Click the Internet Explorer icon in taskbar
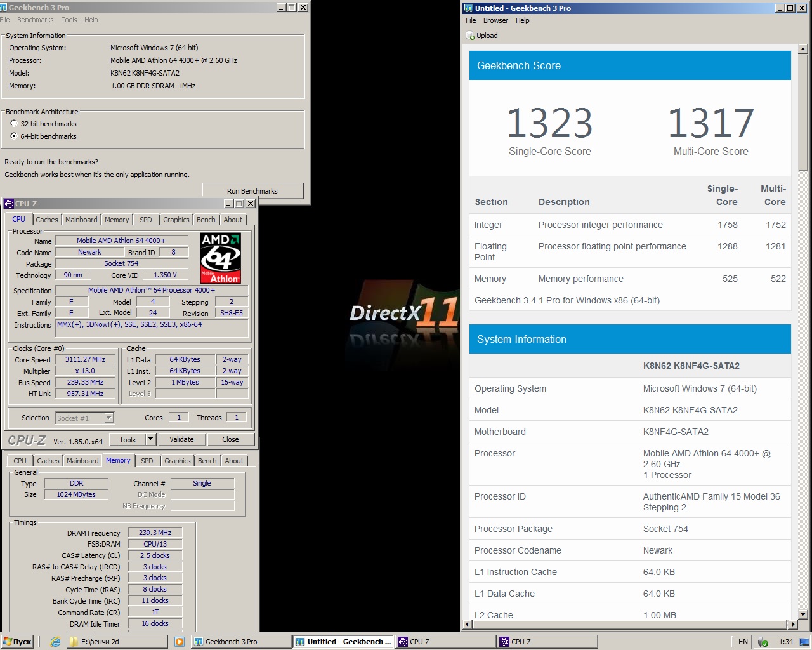This screenshot has width=812, height=650. click(55, 642)
